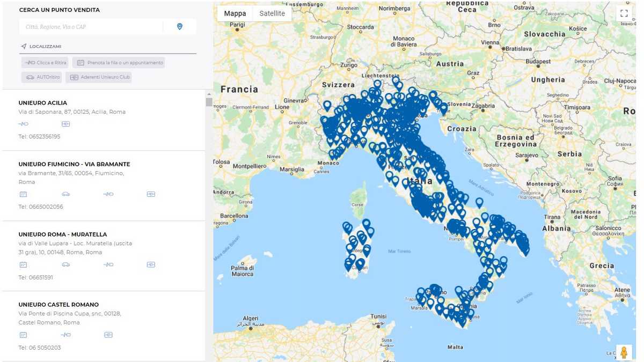Click address via Bramante, 31/65, 00054
The image size is (644, 362).
click(x=71, y=178)
